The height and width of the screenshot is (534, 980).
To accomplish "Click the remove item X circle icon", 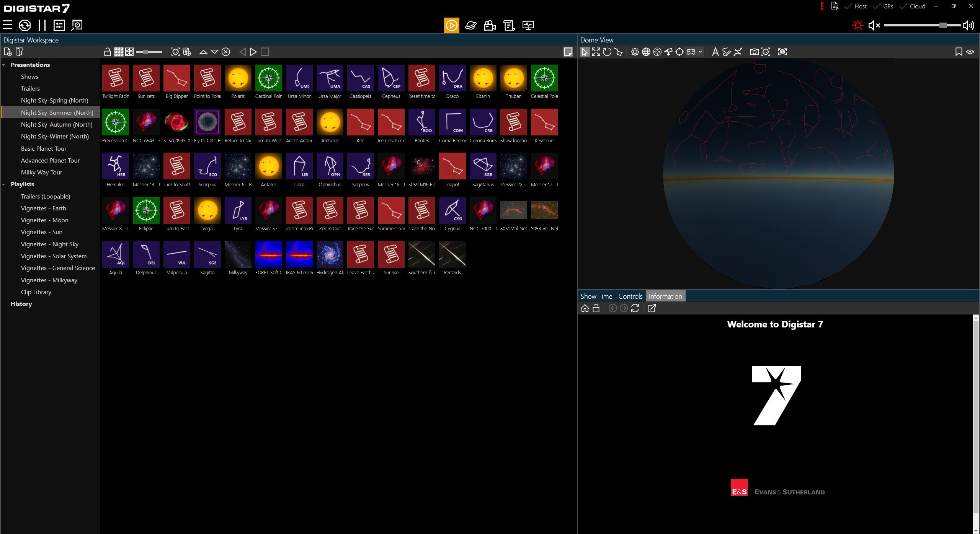I will tap(226, 52).
